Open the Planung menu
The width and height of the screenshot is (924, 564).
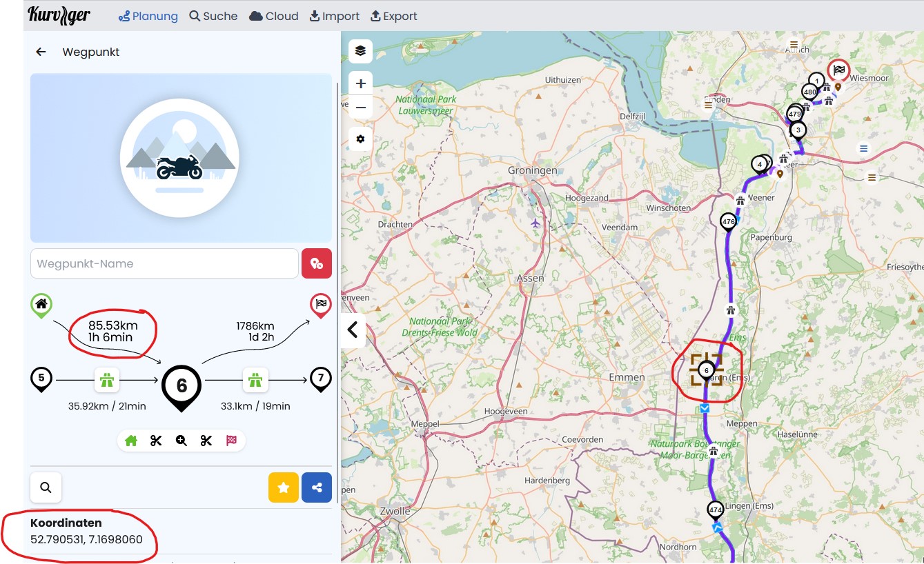(148, 16)
